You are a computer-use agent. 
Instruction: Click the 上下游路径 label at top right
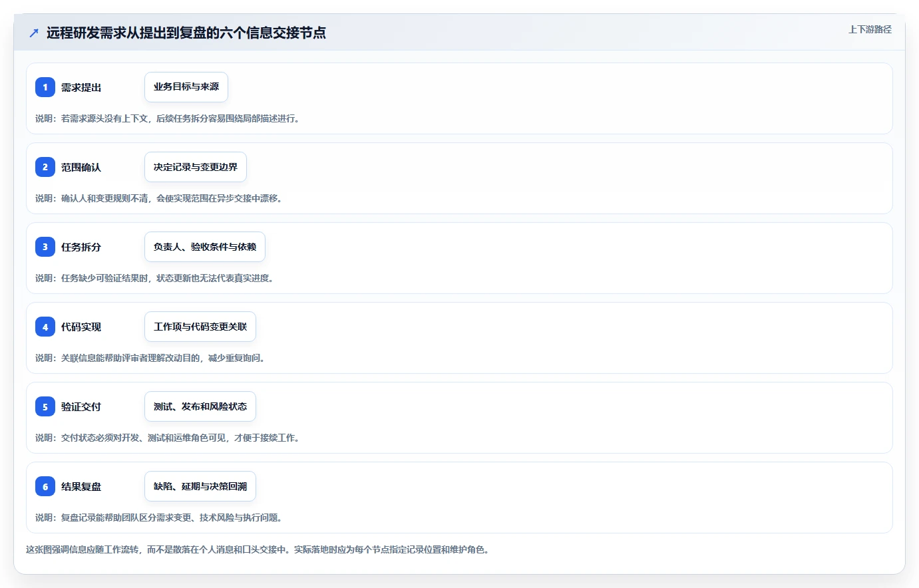870,29
